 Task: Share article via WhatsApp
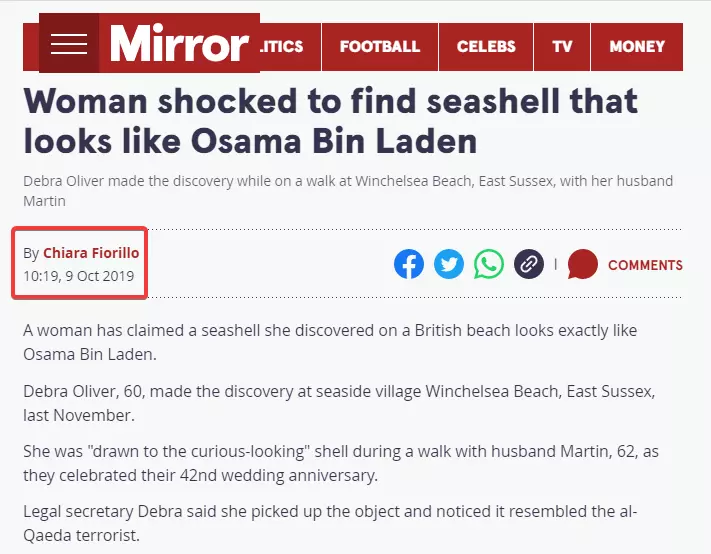click(x=489, y=264)
